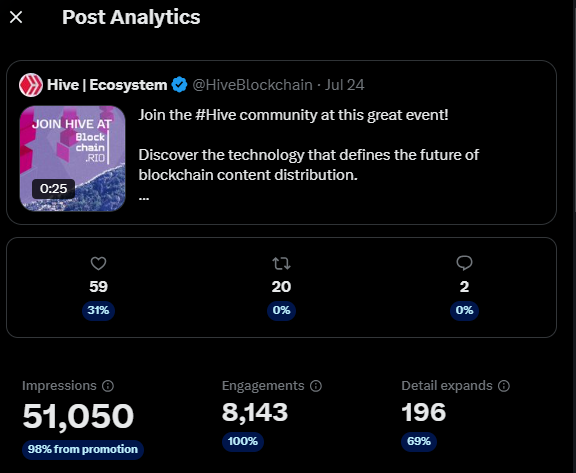Click the repost arrows icon

click(x=281, y=263)
